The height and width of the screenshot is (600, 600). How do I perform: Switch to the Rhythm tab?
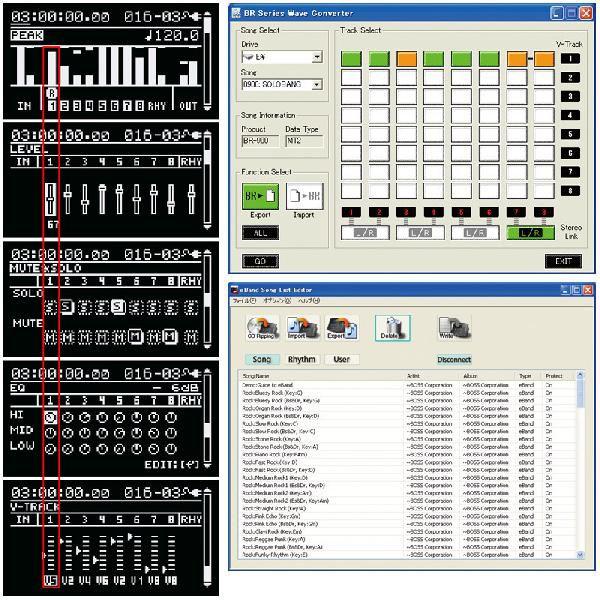(302, 359)
